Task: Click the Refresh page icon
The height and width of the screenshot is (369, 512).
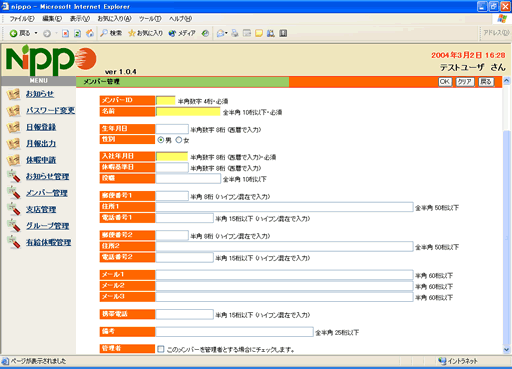Action: click(77, 33)
